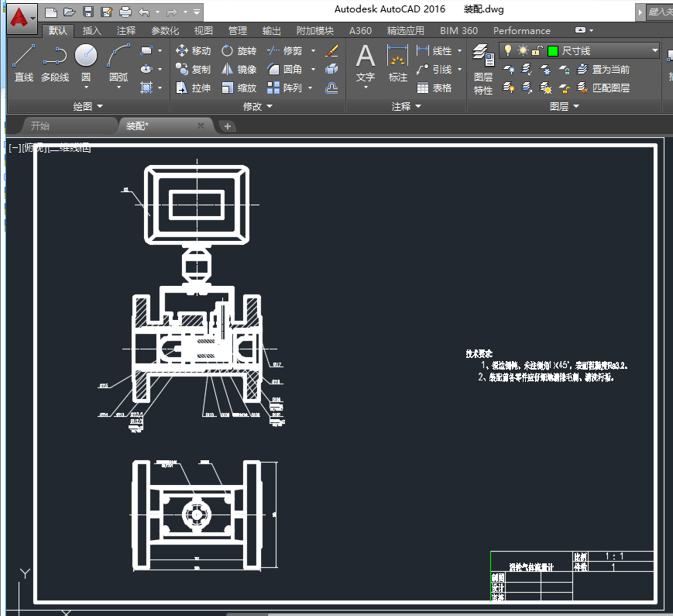The width and height of the screenshot is (673, 616).
Task: Open 图层特性 layer properties manager
Action: coord(483,66)
